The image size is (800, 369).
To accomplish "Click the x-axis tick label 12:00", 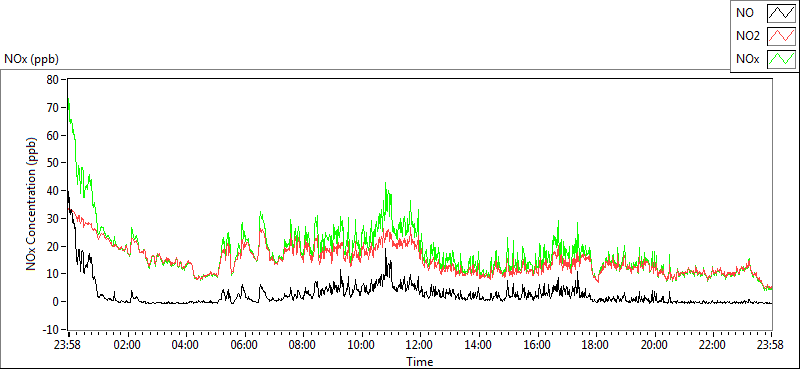I will 420,344.
